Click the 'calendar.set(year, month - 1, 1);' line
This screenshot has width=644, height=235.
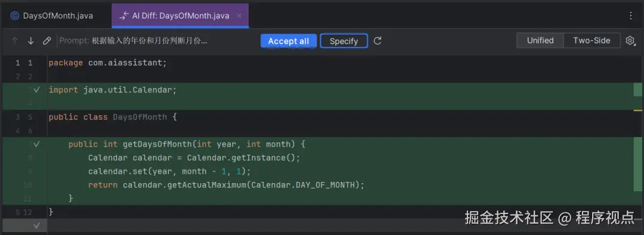point(169,171)
